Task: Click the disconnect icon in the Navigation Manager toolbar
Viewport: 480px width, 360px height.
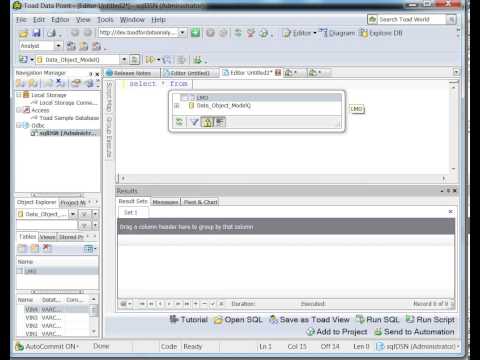Action: 60,83
